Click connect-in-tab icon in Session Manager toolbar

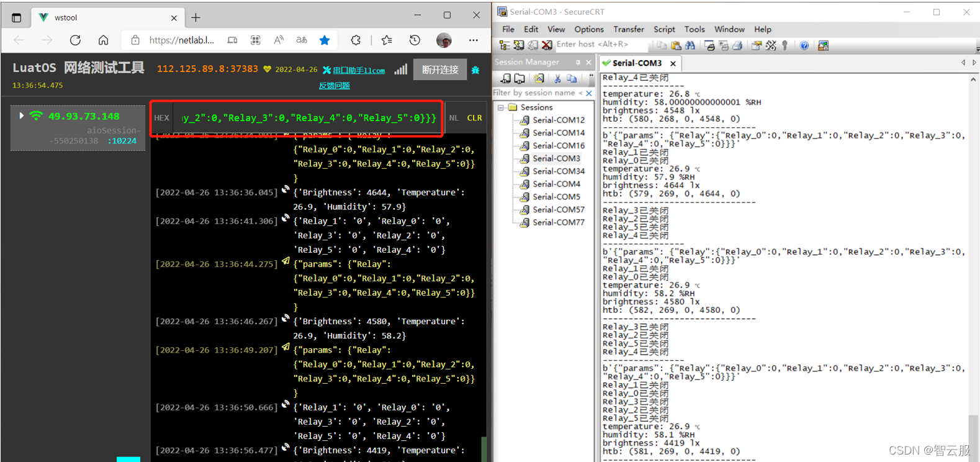click(519, 78)
